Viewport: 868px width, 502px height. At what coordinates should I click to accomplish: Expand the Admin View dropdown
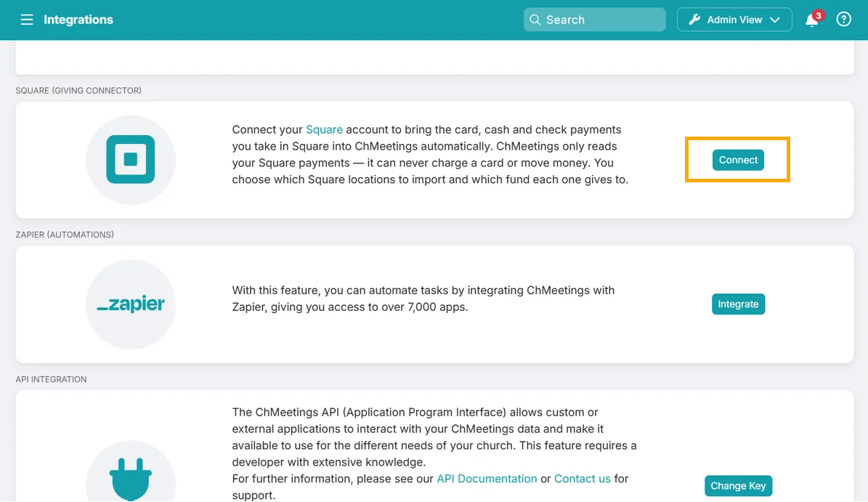coord(734,20)
